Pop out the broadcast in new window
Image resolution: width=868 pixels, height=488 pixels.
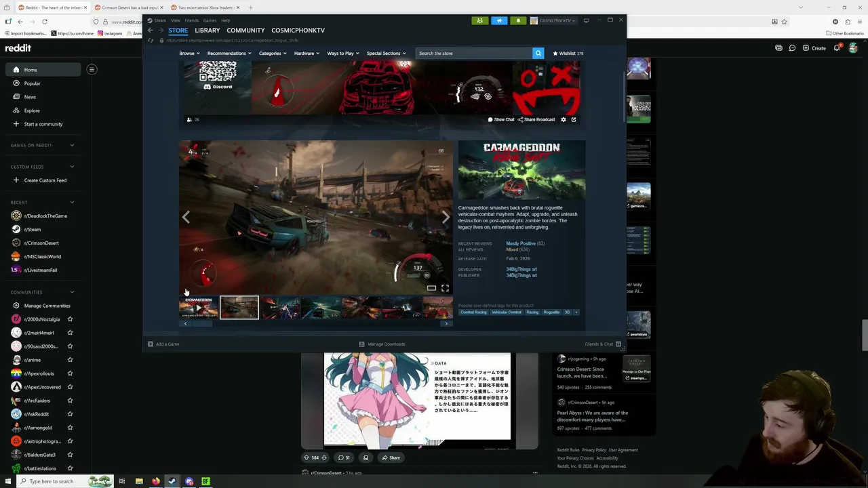point(574,119)
